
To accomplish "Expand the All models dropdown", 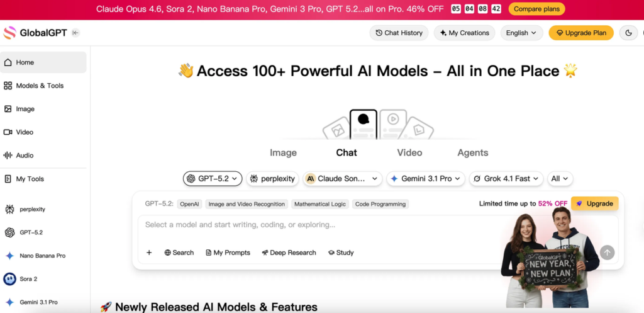I will [560, 179].
